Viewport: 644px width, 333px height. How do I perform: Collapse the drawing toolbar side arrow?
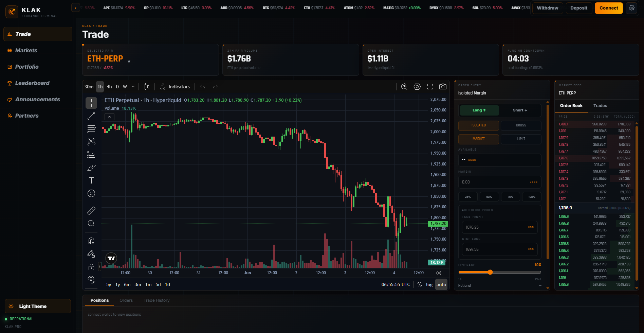click(99, 267)
